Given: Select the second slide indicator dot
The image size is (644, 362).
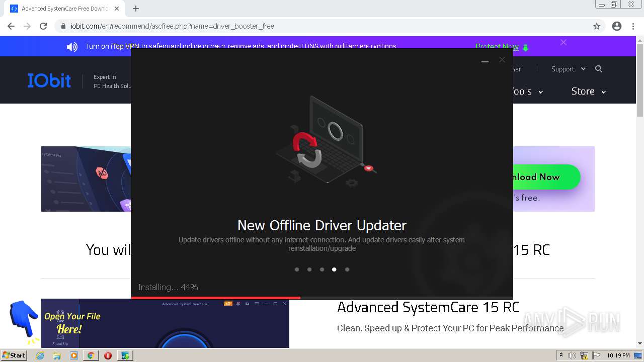Looking at the screenshot, I should pos(309,269).
